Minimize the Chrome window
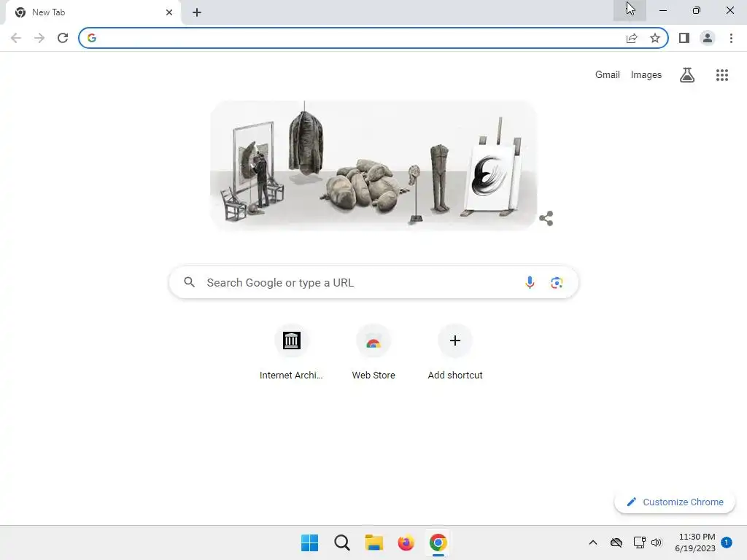This screenshot has width=747, height=560. pyautogui.click(x=662, y=10)
